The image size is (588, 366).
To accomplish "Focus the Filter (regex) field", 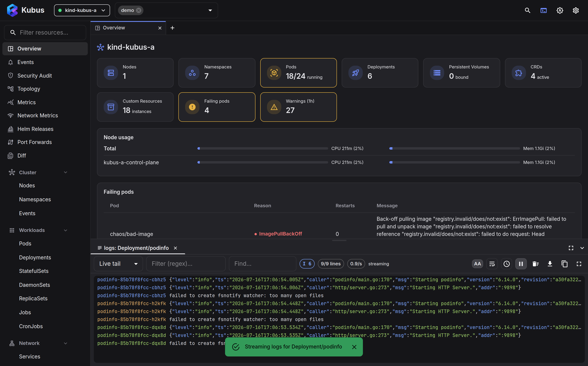I will click(186, 264).
